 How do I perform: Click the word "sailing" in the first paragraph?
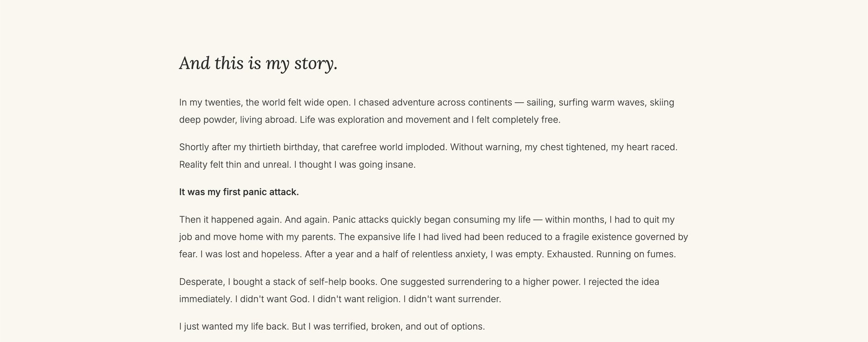pos(540,103)
